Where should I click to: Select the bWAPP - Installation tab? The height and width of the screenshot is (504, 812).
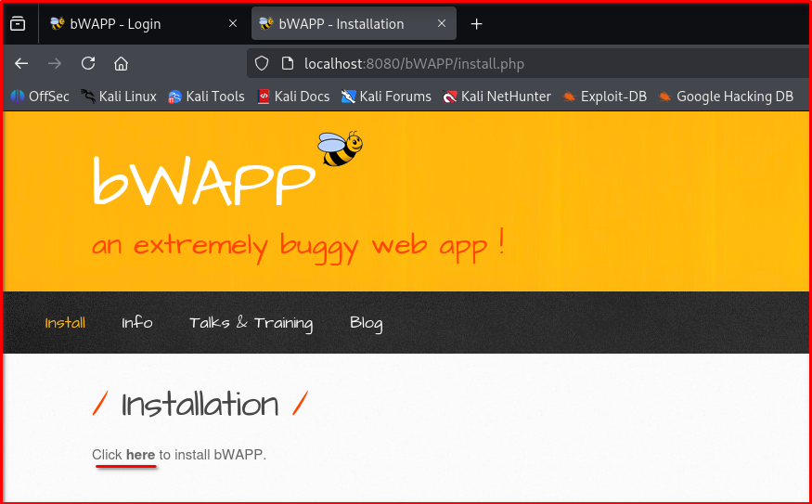(354, 24)
